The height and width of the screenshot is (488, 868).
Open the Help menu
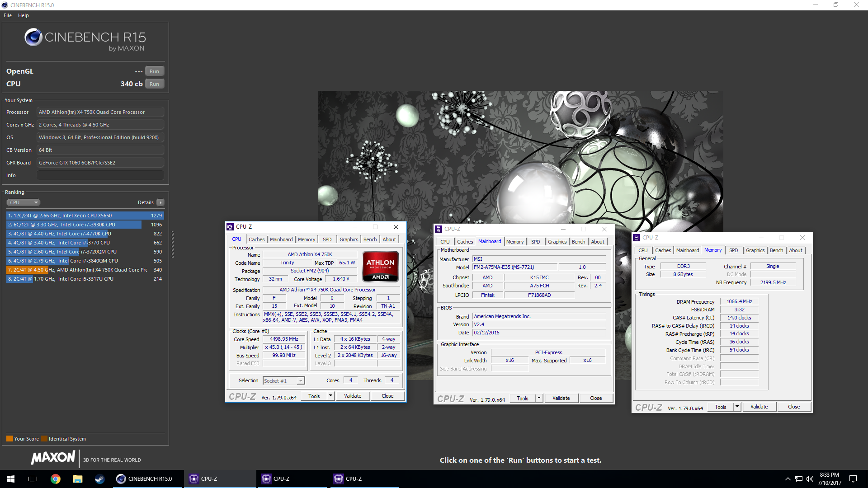coord(24,15)
